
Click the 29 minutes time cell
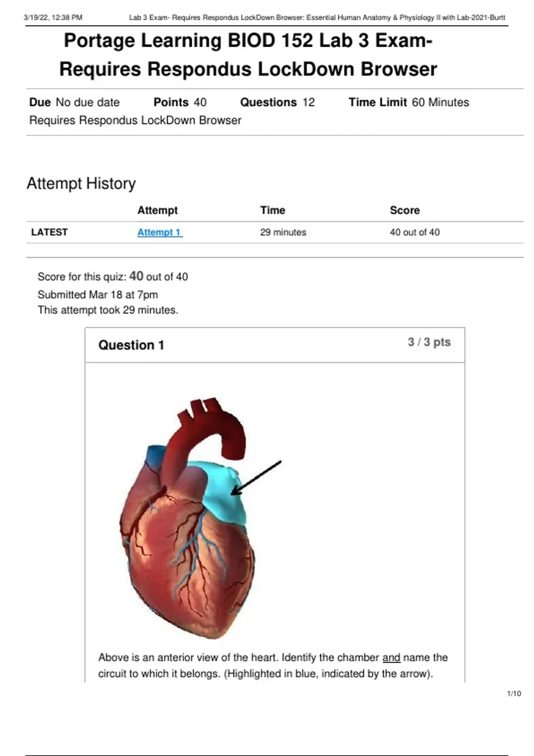tap(283, 232)
